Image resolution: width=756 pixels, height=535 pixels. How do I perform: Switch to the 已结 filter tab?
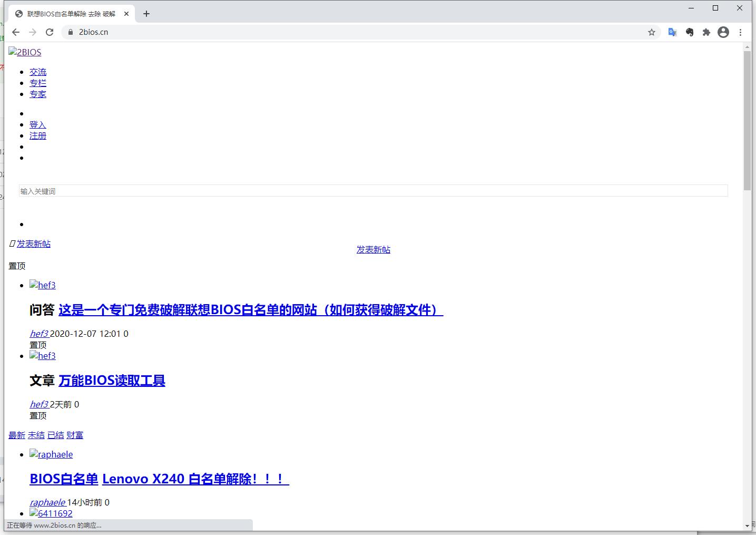tap(55, 435)
